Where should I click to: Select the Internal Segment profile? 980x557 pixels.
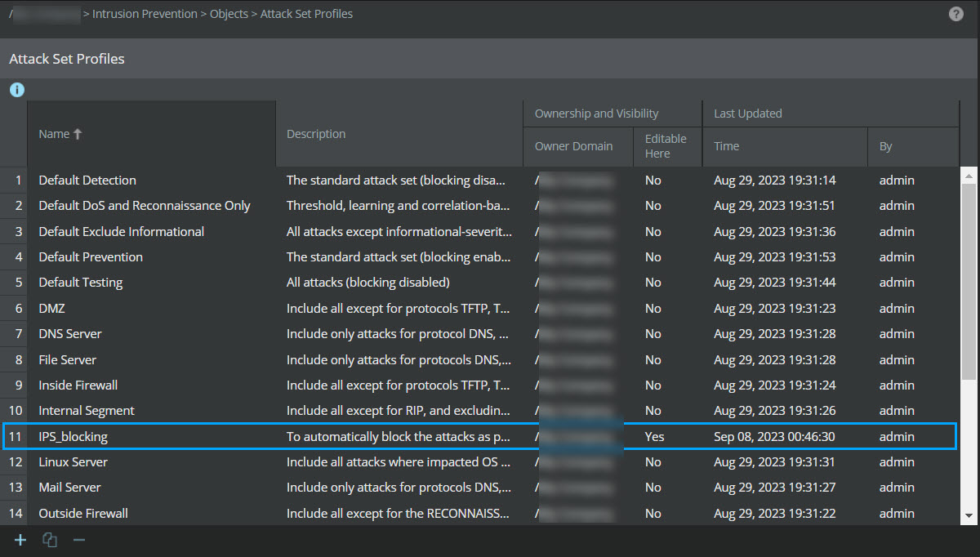pyautogui.click(x=87, y=411)
